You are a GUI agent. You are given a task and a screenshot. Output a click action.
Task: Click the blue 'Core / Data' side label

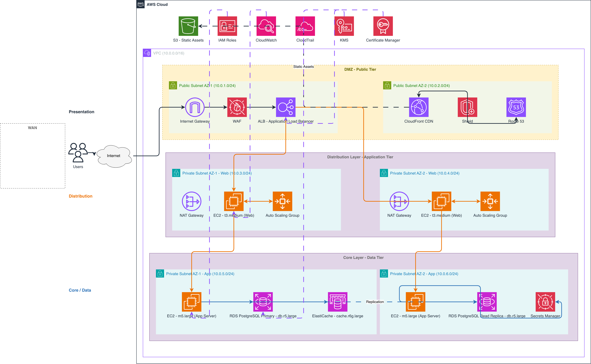click(80, 290)
